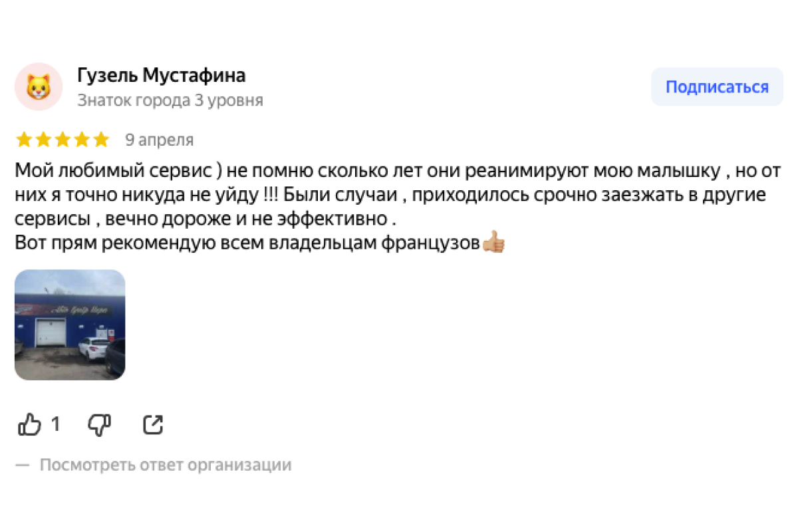Click the like count number 1

pos(56,424)
